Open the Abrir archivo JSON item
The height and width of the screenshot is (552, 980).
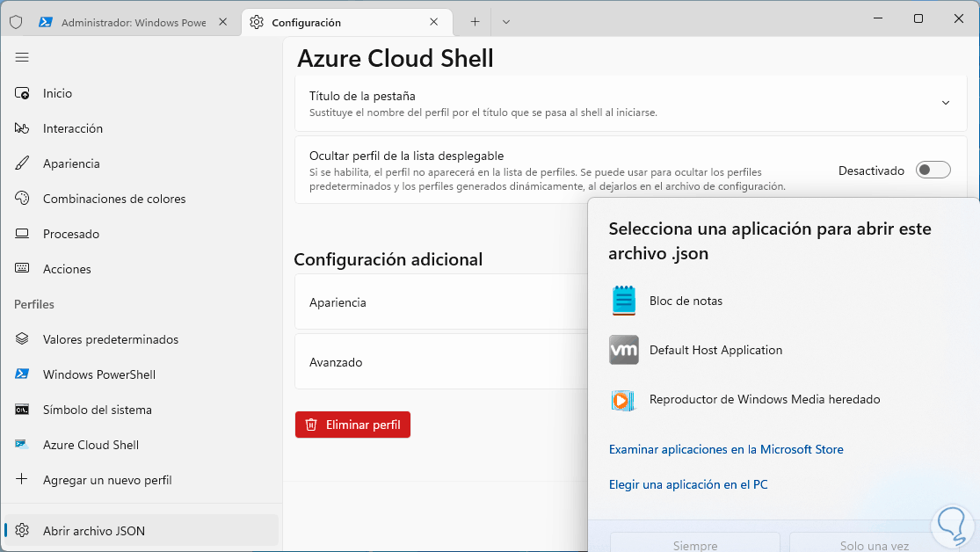pyautogui.click(x=93, y=531)
